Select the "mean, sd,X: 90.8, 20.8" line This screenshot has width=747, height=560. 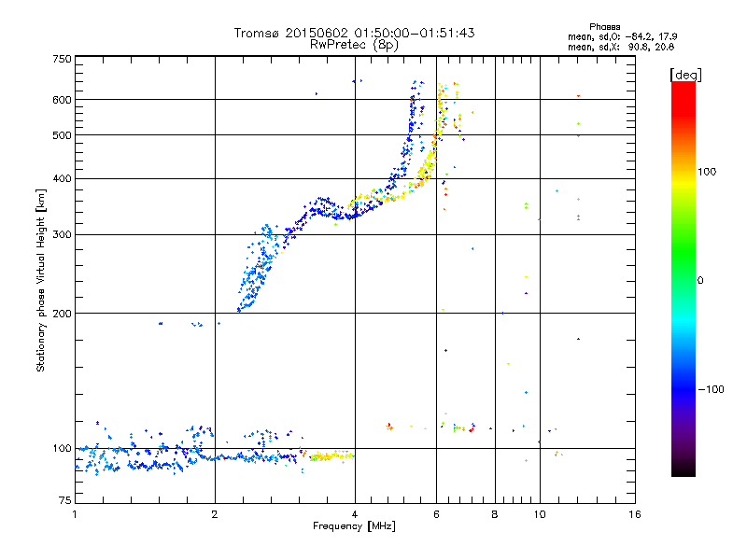tap(621, 47)
